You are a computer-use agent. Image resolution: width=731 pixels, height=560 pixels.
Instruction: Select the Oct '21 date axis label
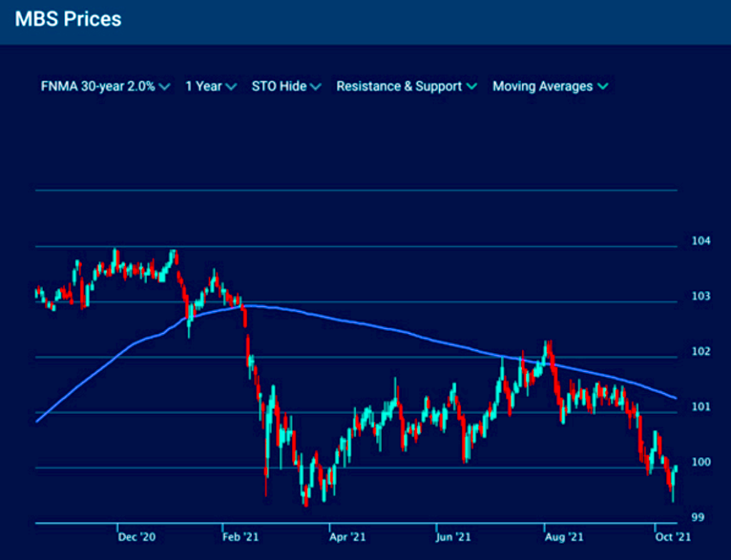point(672,536)
